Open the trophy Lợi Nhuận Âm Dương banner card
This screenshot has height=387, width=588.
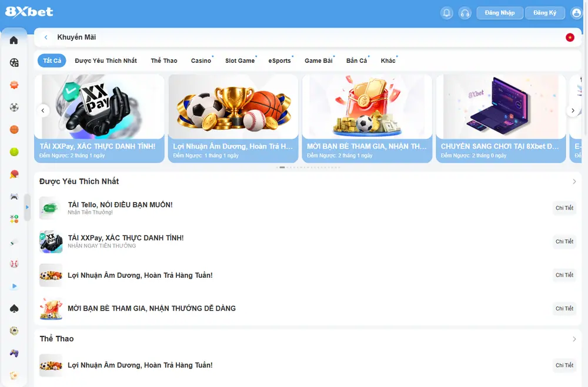tap(233, 119)
